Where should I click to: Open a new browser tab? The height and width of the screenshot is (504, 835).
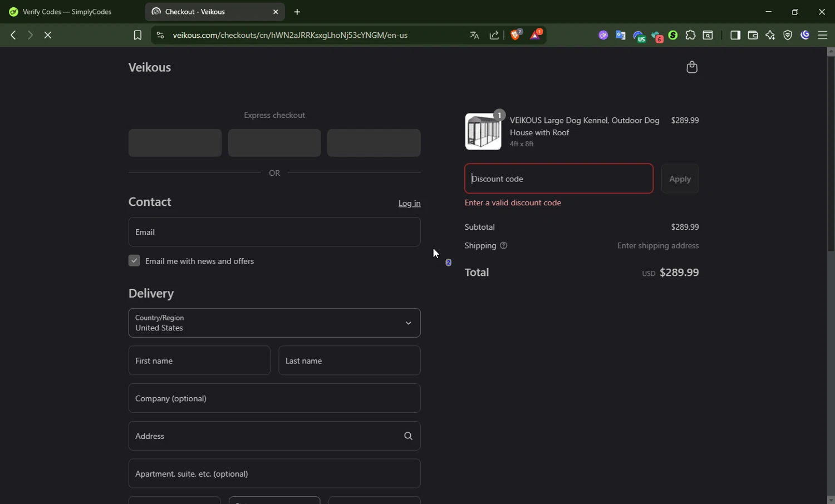pos(297,12)
